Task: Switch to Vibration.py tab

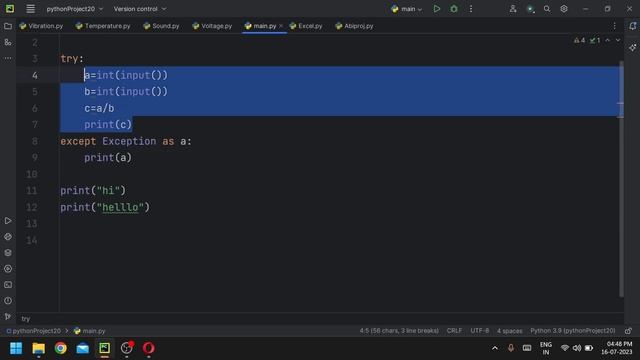Action: tap(41, 26)
